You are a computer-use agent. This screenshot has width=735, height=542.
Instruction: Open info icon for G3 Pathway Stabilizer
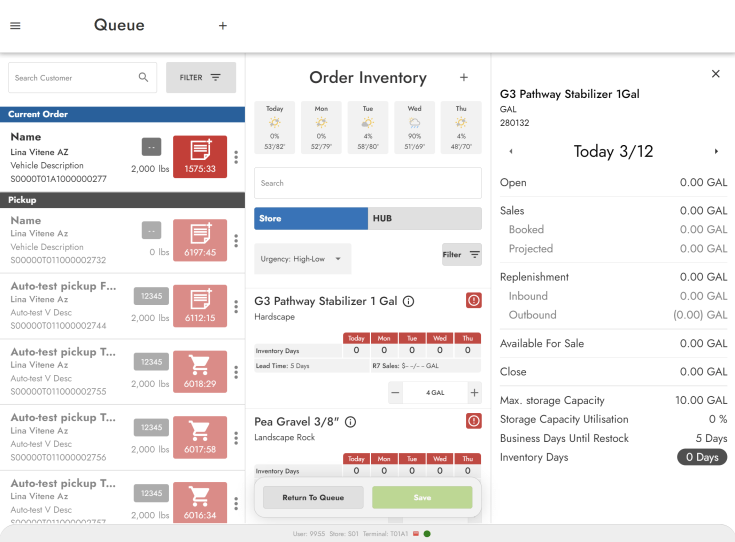point(408,301)
